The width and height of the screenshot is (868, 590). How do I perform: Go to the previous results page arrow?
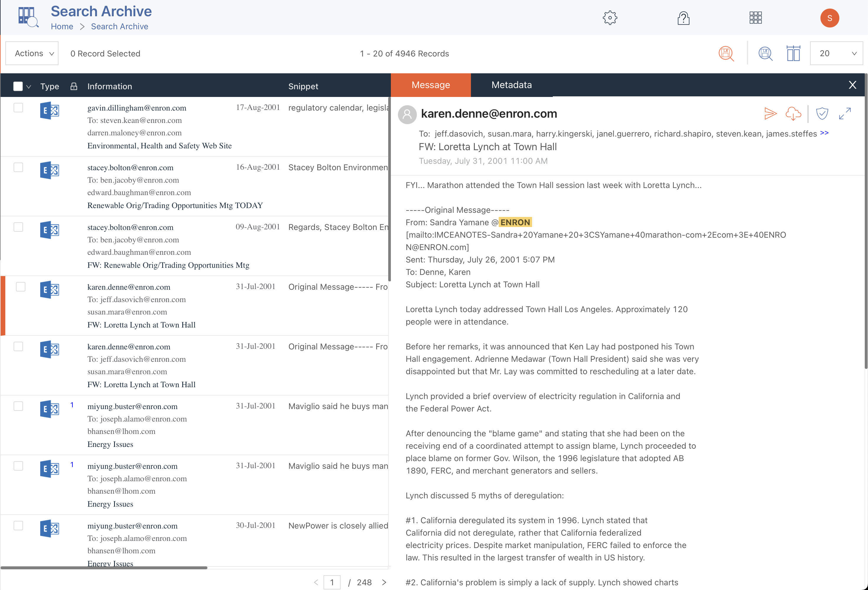pyautogui.click(x=316, y=582)
